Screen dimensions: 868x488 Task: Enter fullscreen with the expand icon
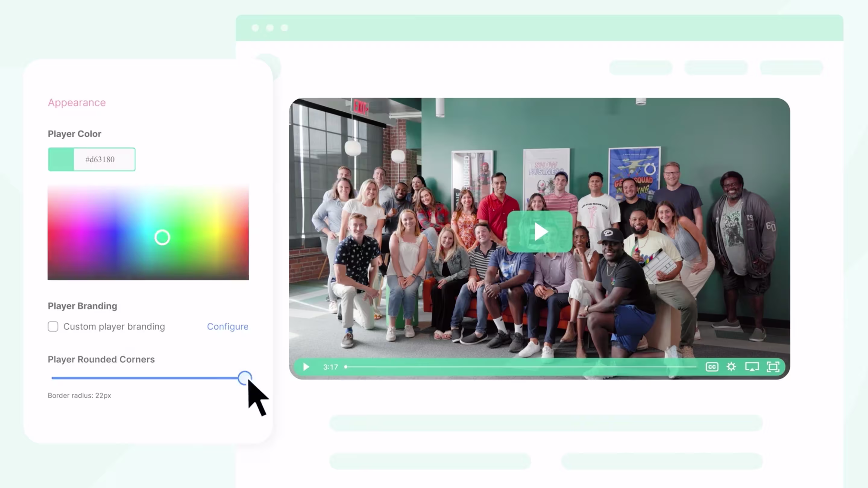tap(773, 367)
